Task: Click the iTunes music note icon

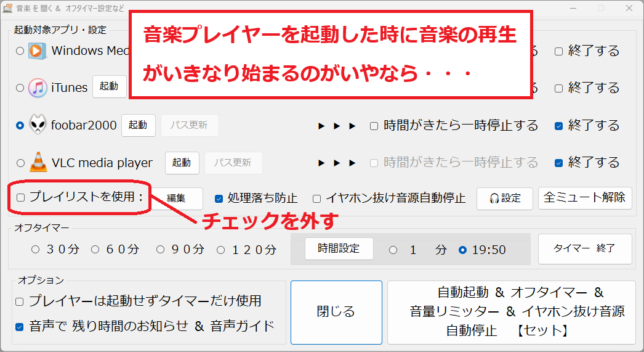Action: 38,88
